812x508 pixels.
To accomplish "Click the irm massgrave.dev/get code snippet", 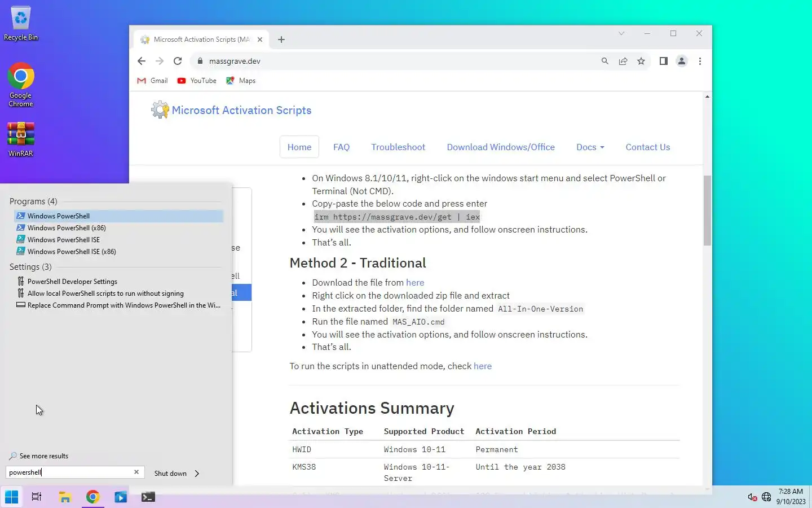I will (x=397, y=217).
